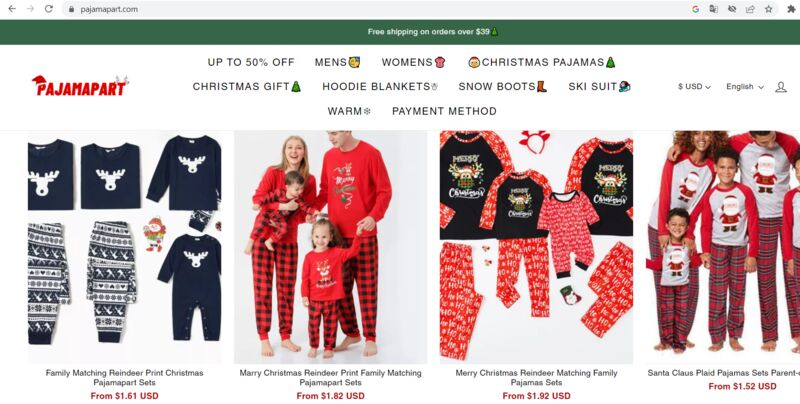800x404 pixels.
Task: Open the HOODIE BLANKETS category
Action: 380,87
